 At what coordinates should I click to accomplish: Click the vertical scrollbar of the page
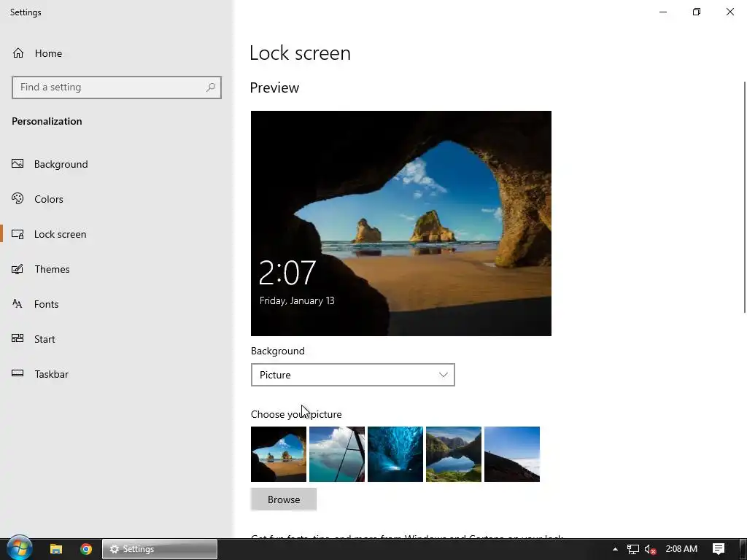pyautogui.click(x=745, y=197)
